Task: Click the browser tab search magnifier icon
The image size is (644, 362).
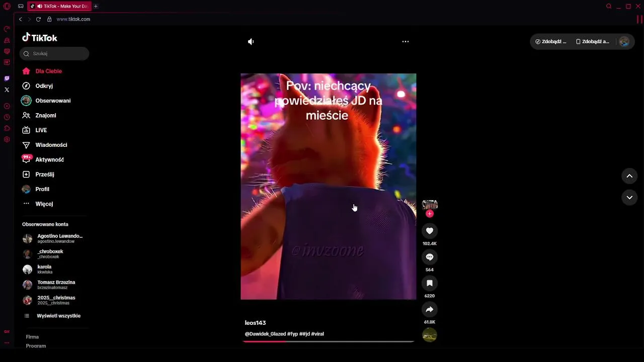Action: (609, 6)
